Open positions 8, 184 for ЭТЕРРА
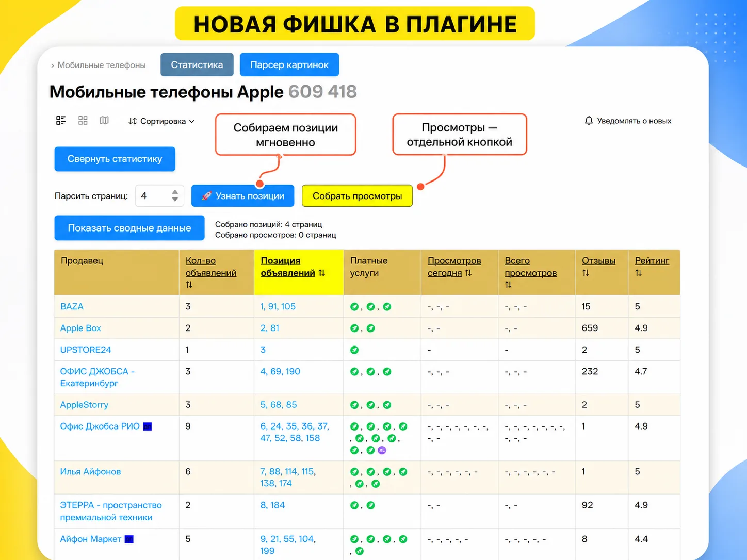 (272, 505)
